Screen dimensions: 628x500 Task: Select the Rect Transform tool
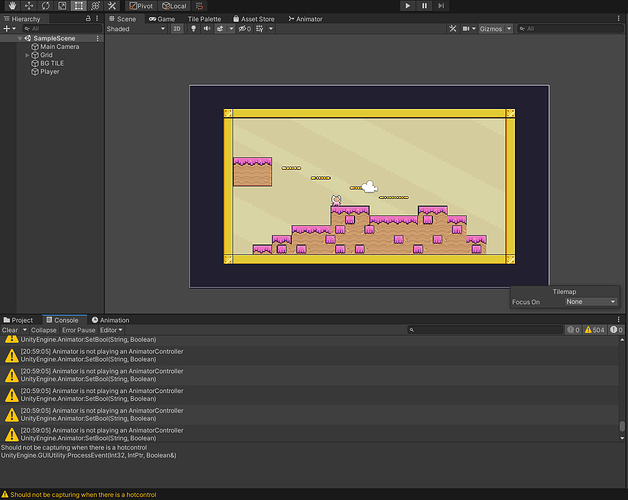tap(79, 6)
